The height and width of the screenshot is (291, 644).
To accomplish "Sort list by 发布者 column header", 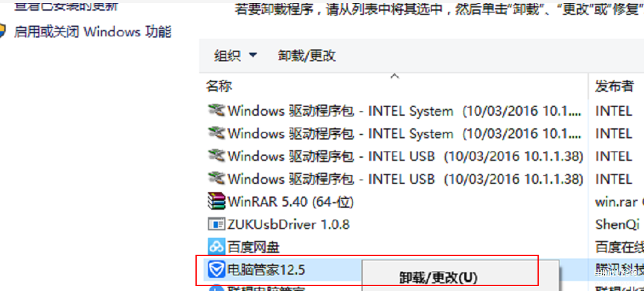I will [613, 86].
